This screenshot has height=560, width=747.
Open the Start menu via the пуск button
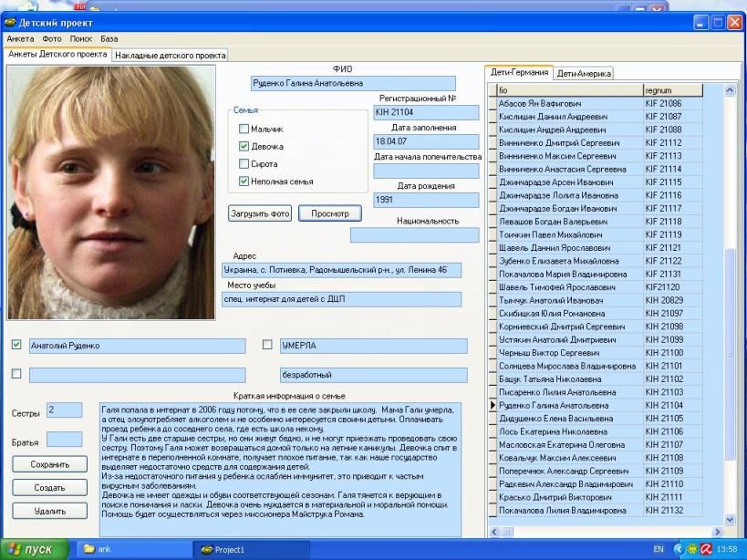[35, 549]
